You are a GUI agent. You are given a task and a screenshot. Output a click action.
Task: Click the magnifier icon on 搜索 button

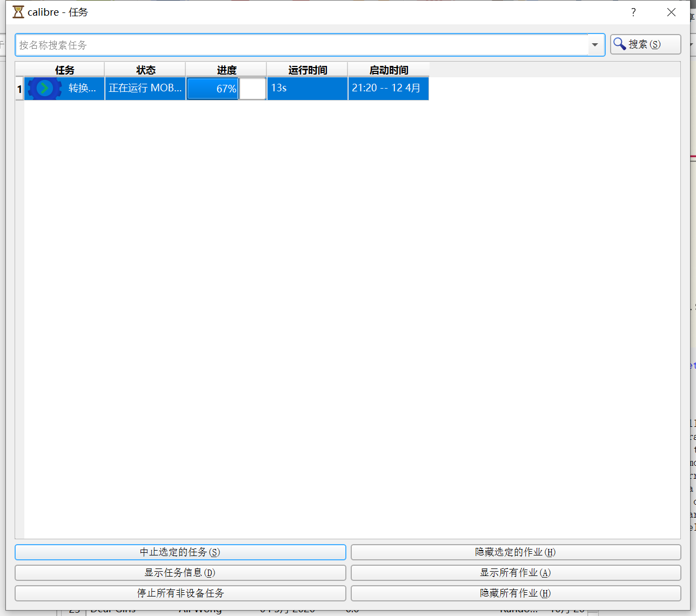point(620,44)
